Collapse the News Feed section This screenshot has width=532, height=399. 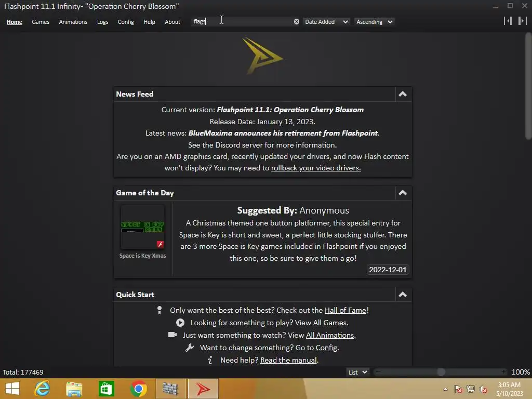pos(403,94)
